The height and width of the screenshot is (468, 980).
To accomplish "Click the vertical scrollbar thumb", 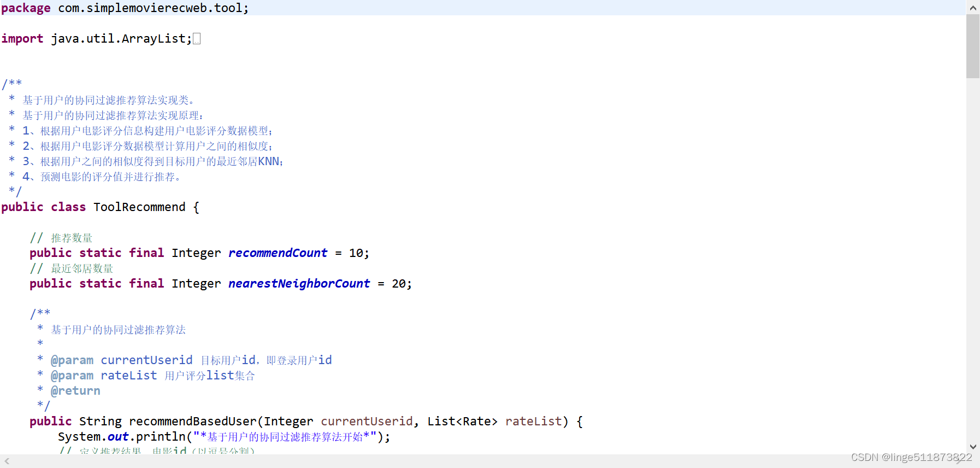I will [973, 46].
